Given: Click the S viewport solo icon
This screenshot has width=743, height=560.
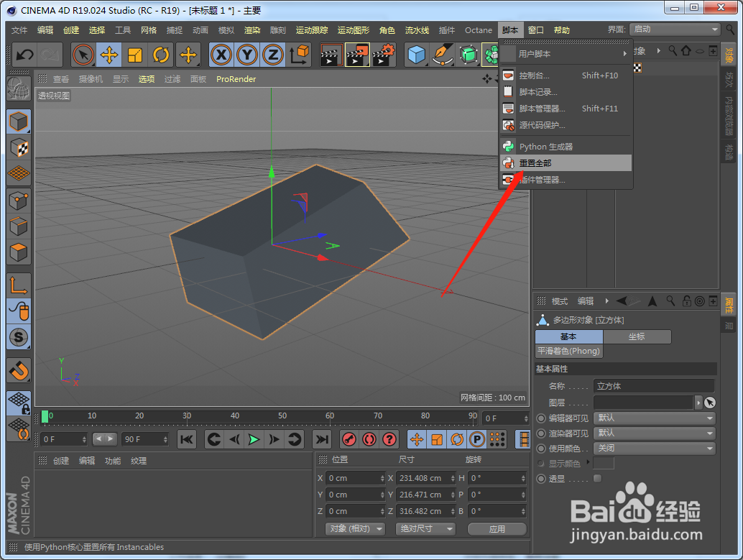Looking at the screenshot, I should pos(19,337).
